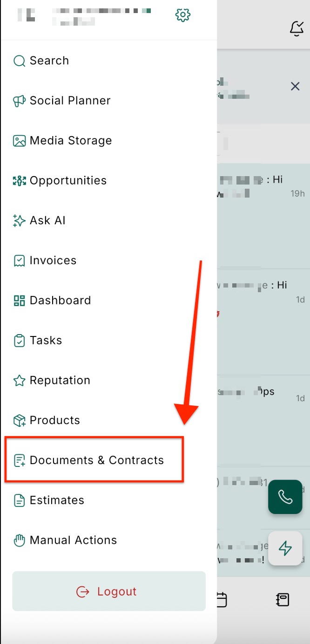Open the Tasks menu entry
The image size is (310, 644).
pyautogui.click(x=46, y=341)
